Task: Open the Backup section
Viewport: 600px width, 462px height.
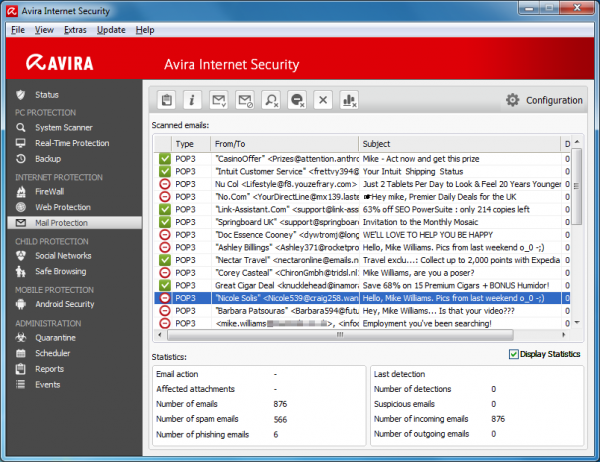Action: (48, 158)
